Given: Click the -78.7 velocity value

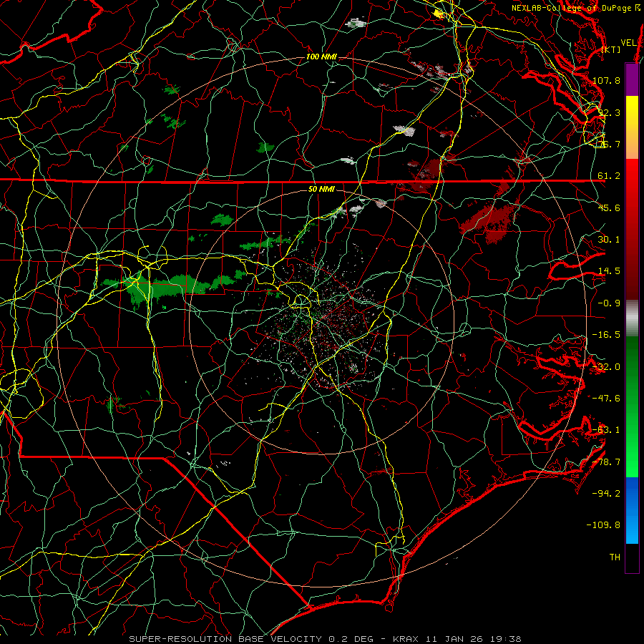Looking at the screenshot, I should [x=607, y=462].
